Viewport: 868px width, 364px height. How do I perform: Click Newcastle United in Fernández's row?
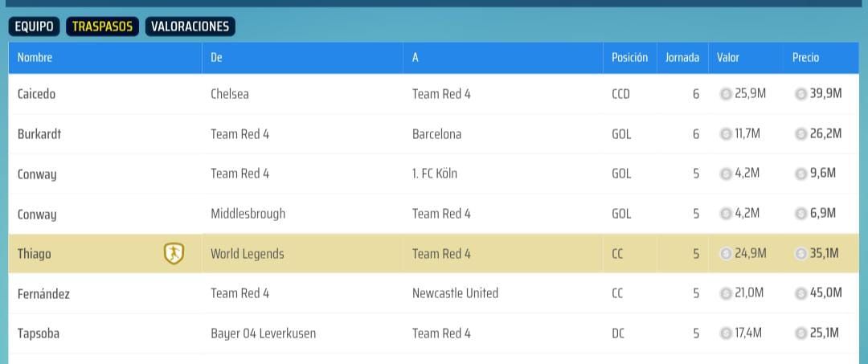pyautogui.click(x=455, y=293)
